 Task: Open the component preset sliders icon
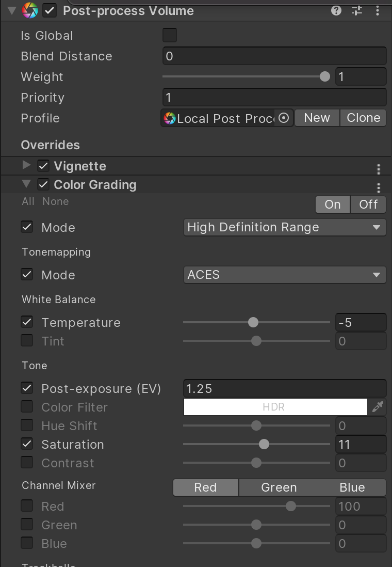(357, 10)
